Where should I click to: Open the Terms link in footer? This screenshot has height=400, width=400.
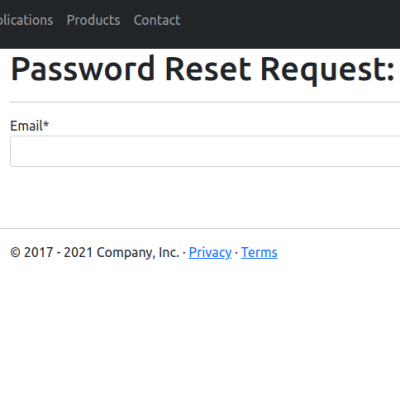[x=259, y=252]
